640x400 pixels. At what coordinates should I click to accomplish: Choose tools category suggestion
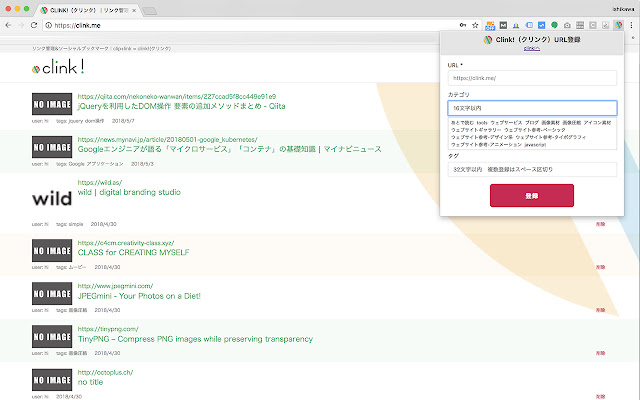tap(482, 122)
